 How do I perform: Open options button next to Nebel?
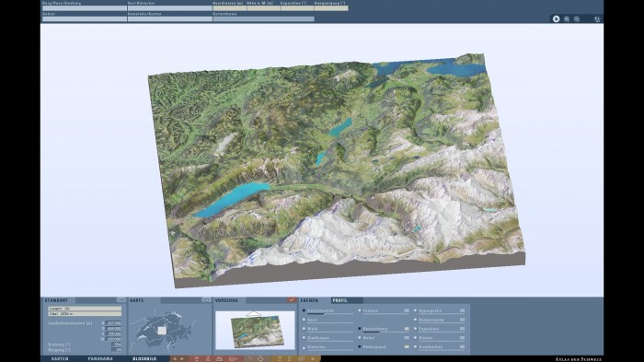tap(407, 338)
